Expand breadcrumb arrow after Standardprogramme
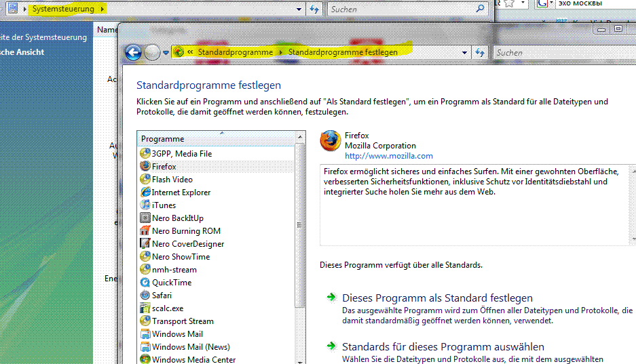This screenshot has width=636, height=364. (x=281, y=52)
